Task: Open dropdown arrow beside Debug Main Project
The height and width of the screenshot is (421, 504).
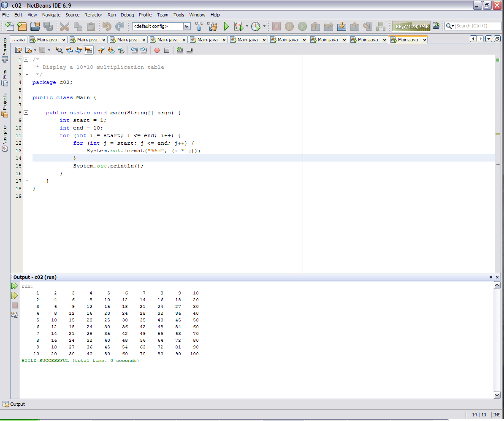Action: tap(247, 26)
